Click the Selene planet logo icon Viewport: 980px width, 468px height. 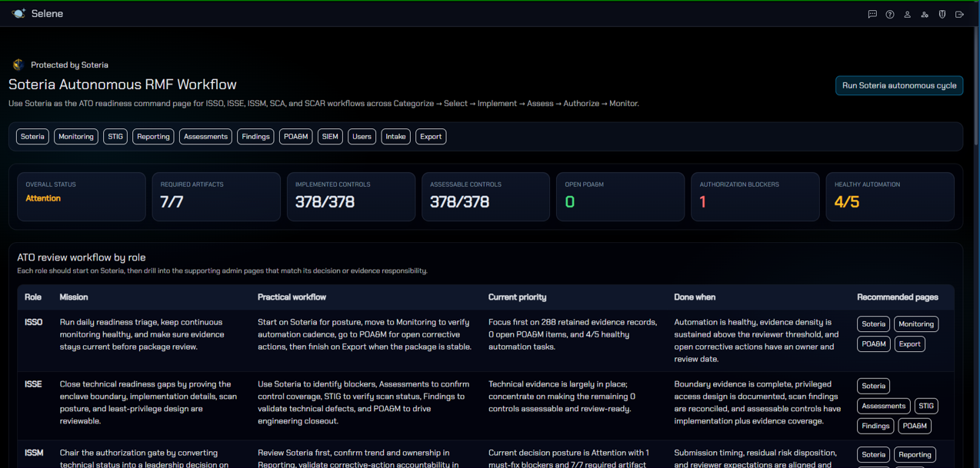(18, 14)
